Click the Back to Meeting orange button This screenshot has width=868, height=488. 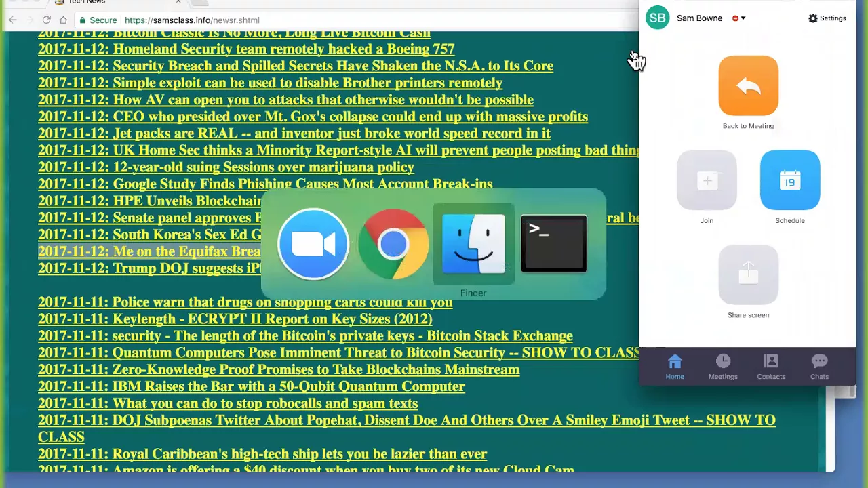[748, 86]
